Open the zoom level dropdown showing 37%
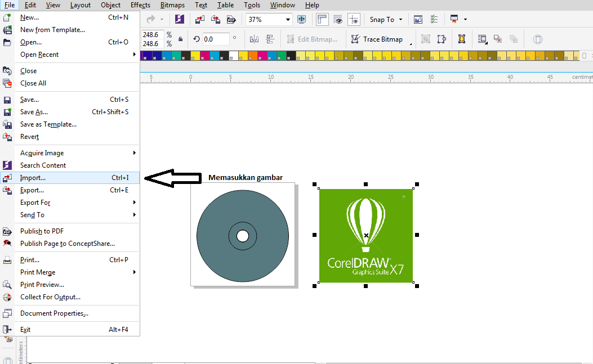 269,19
